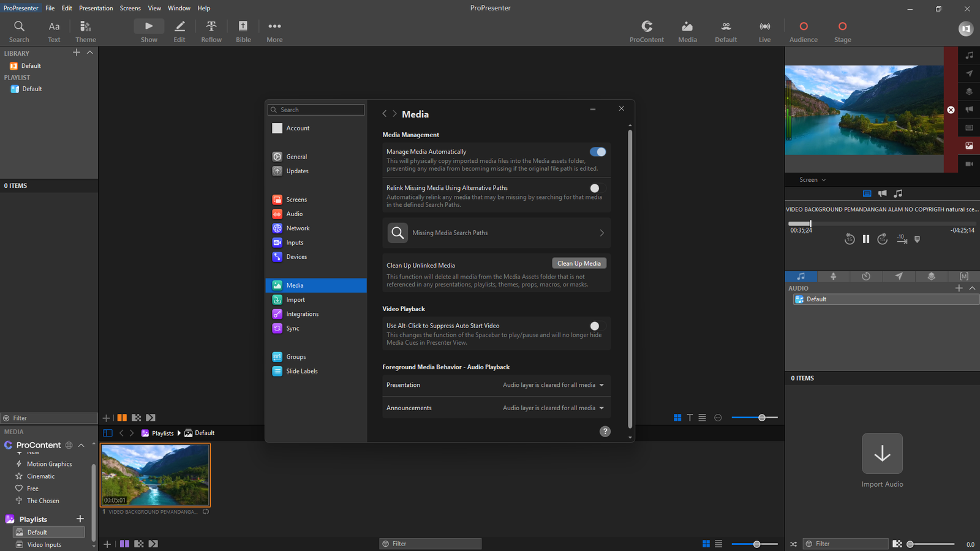Switch slide area to grid view
Viewport: 980px width, 551px height.
coord(677,418)
